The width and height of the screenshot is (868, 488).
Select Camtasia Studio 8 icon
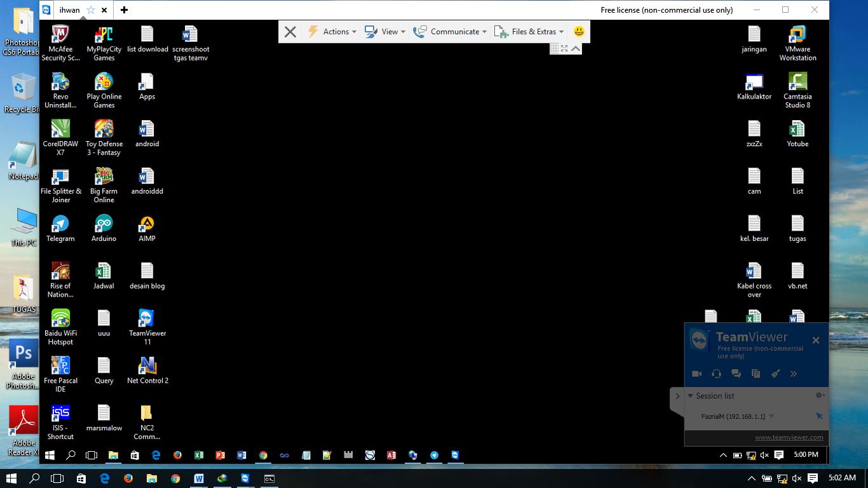click(x=797, y=91)
